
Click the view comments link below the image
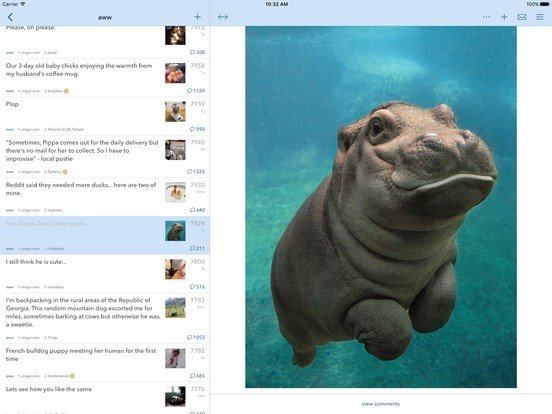click(381, 404)
